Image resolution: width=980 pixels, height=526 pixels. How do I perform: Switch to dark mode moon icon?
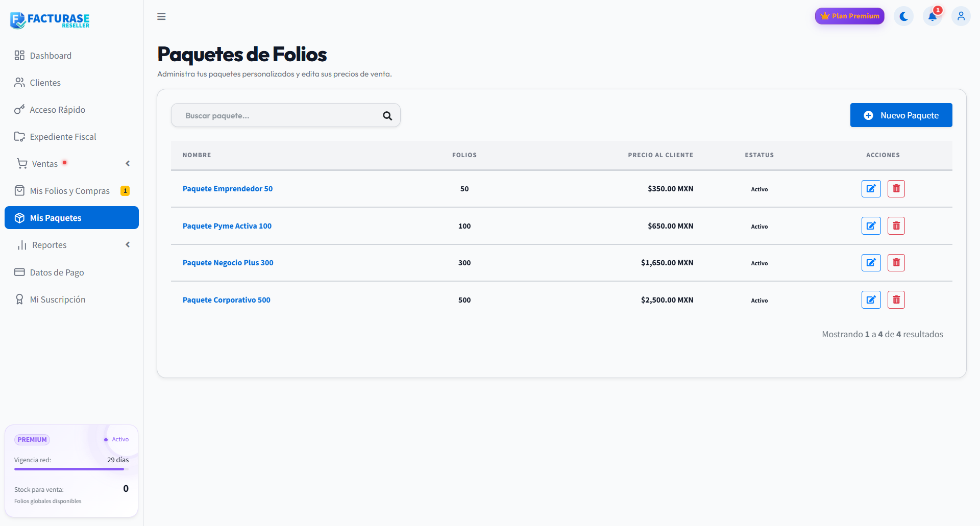[x=903, y=16]
